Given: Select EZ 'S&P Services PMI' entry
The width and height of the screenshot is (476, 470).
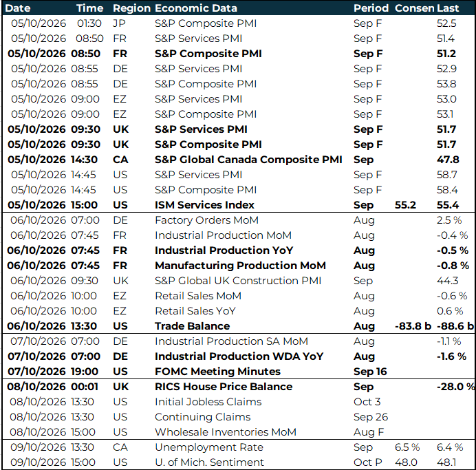Looking at the screenshot, I should (198, 99).
